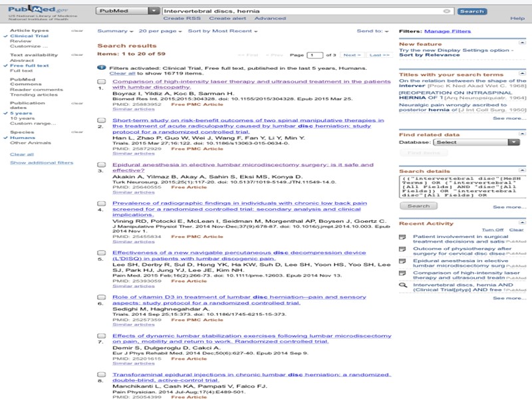532x399 pixels.
Task: Open the Send to dropdown
Action: click(372, 31)
